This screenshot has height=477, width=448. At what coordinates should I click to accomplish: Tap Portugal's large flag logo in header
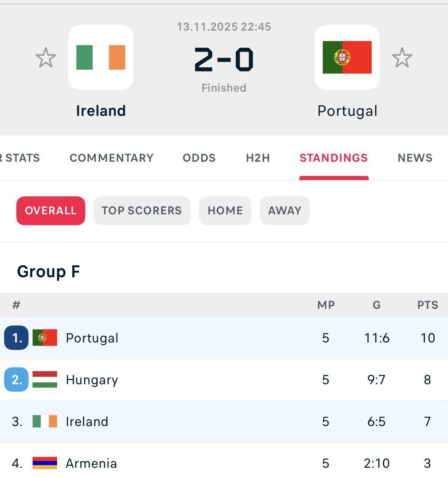347,57
